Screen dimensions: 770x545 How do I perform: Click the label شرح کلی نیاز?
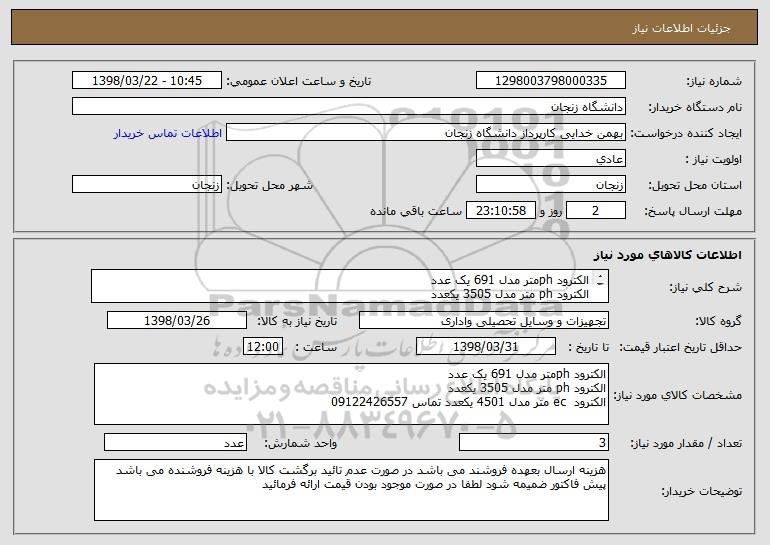(706, 287)
